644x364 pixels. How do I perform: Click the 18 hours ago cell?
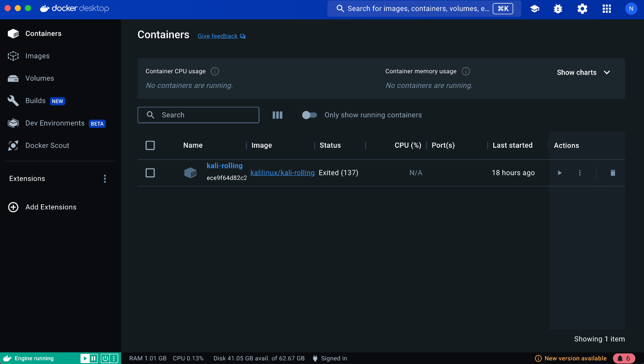coord(513,173)
